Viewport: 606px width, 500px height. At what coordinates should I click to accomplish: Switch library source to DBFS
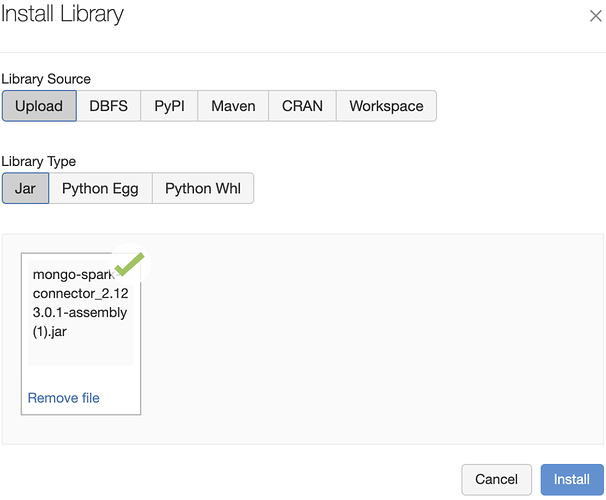[109, 106]
